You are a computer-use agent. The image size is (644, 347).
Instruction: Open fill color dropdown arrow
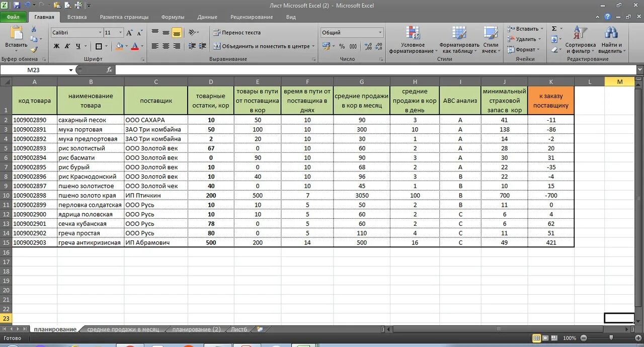[126, 46]
